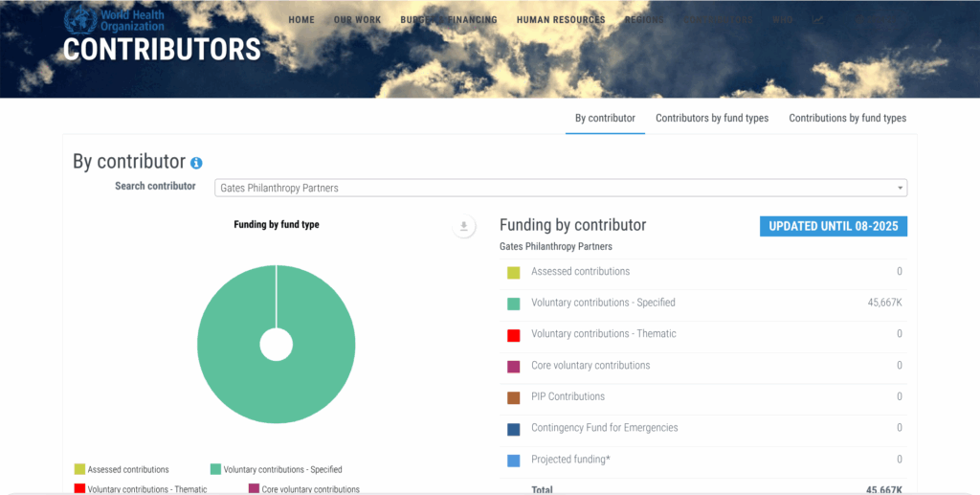This screenshot has width=980, height=495.
Task: Toggle Core voluntary contributions in the chart legend
Action: (303, 489)
